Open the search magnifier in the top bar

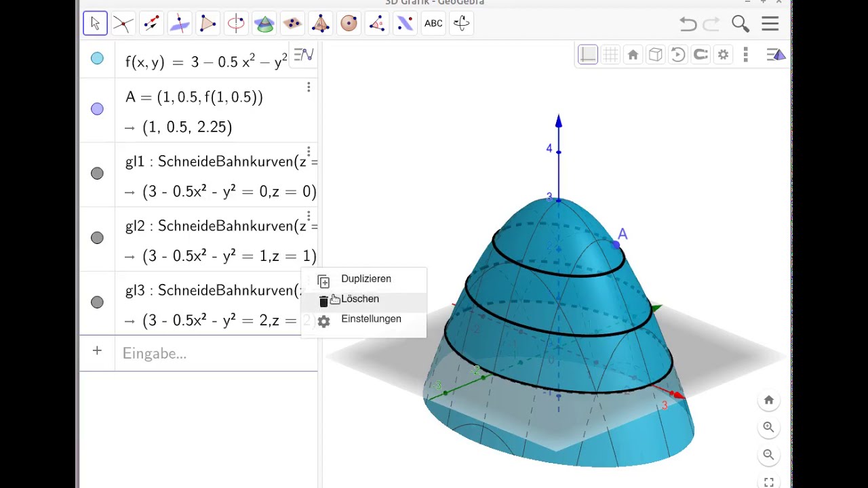point(741,24)
